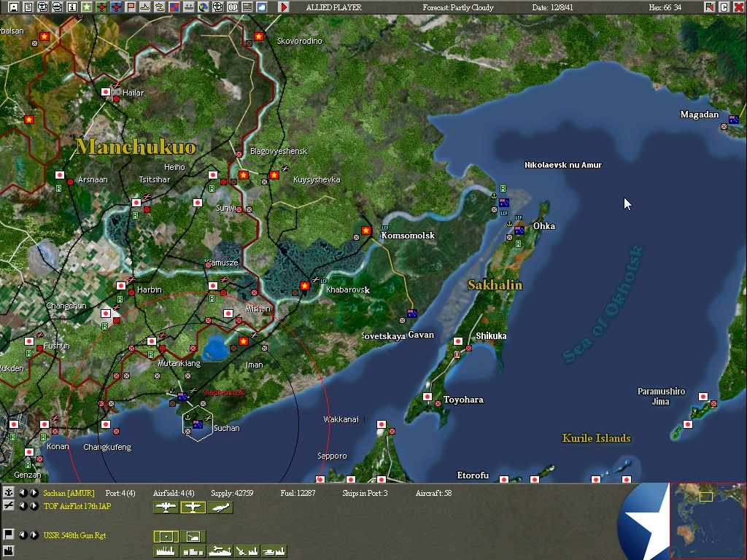Screen dimensions: 747x560
Task: Click the aircraft factory button
Action: pyautogui.click(x=247, y=551)
